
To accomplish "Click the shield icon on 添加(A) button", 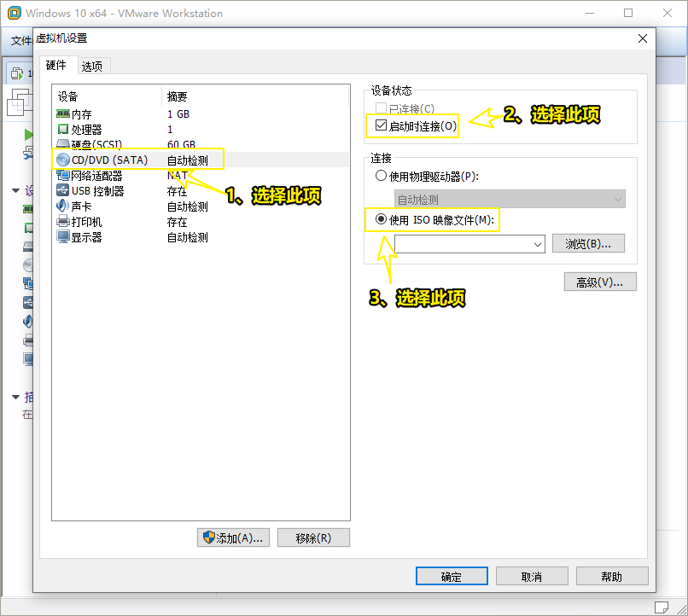I will [x=209, y=538].
